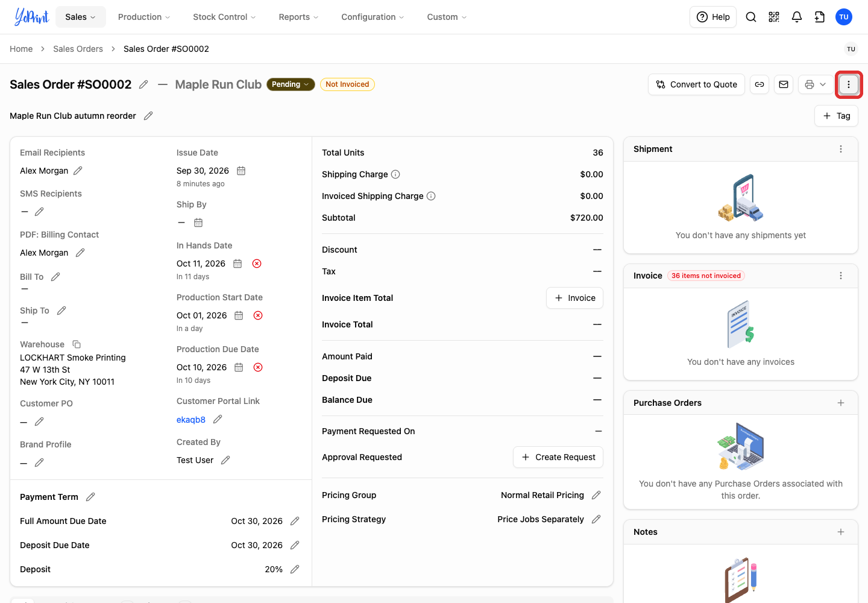Copy the sales order link icon
868x603 pixels.
[x=759, y=84]
